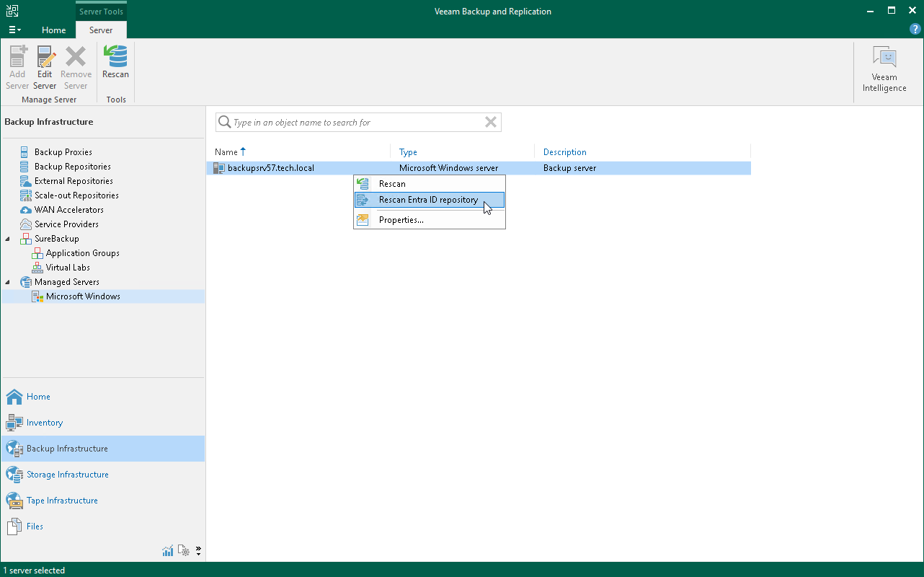Image resolution: width=924 pixels, height=577 pixels.
Task: Open the main application menu dropdown
Action: click(x=14, y=30)
